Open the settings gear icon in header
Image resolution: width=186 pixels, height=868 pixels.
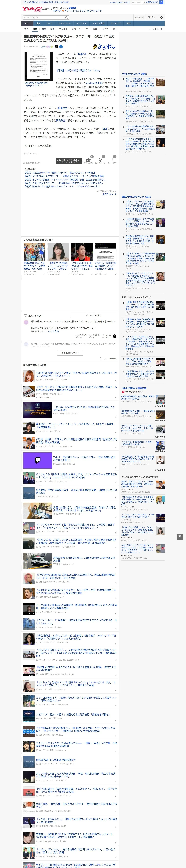pos(161,18)
